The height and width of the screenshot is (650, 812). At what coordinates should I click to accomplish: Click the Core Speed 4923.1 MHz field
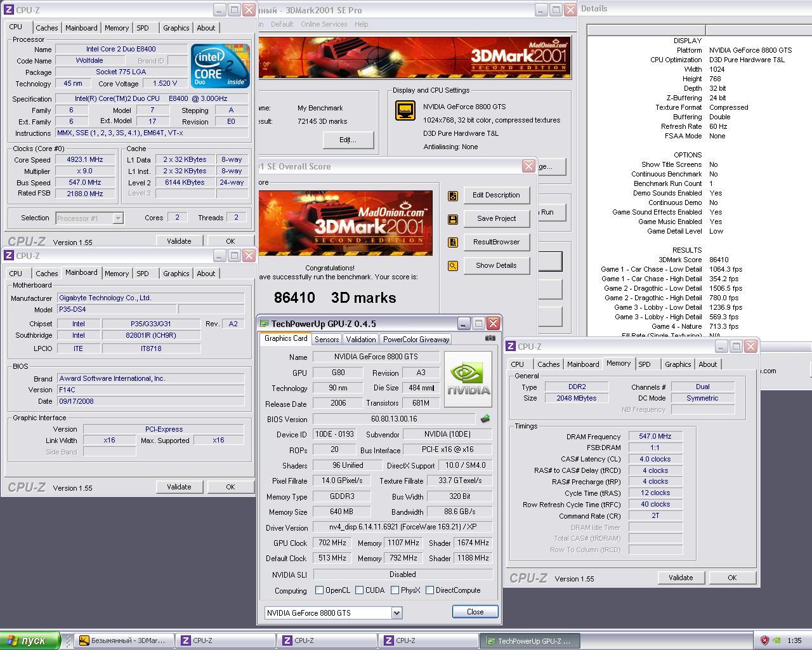click(x=84, y=160)
